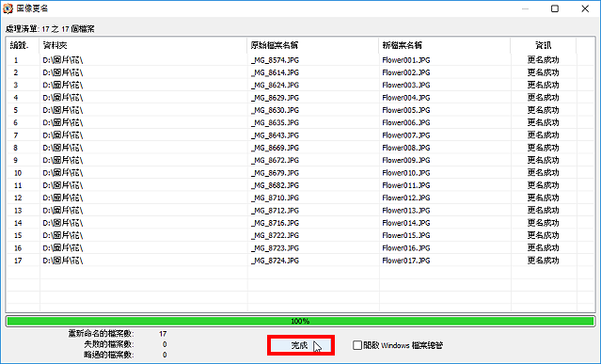Enable 開啟 Windows 檔案總管 checkbox

pos(356,345)
